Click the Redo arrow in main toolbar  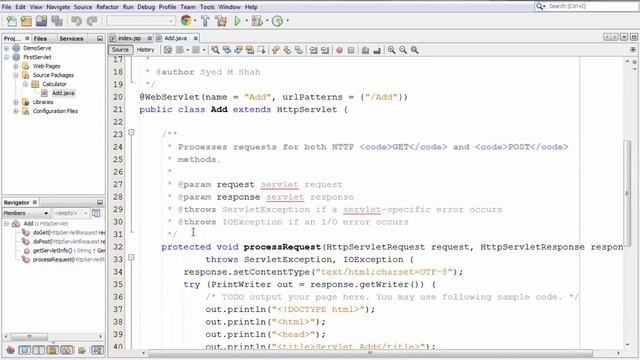[92, 21]
